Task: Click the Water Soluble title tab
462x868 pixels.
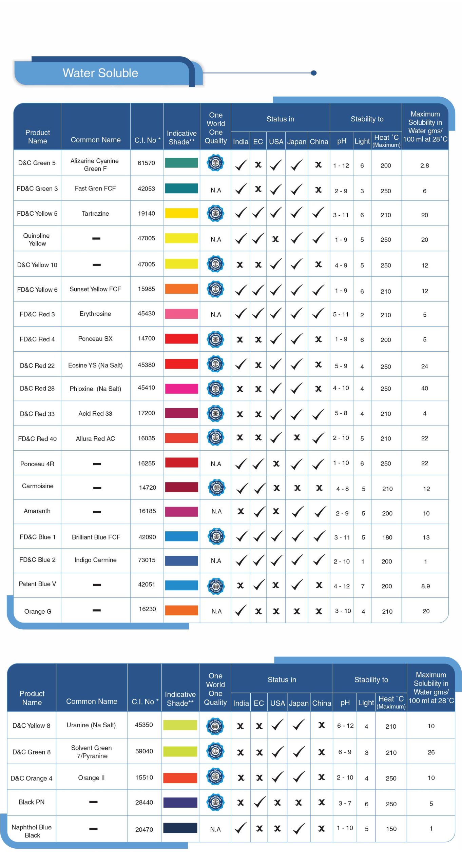Action: click(x=101, y=73)
